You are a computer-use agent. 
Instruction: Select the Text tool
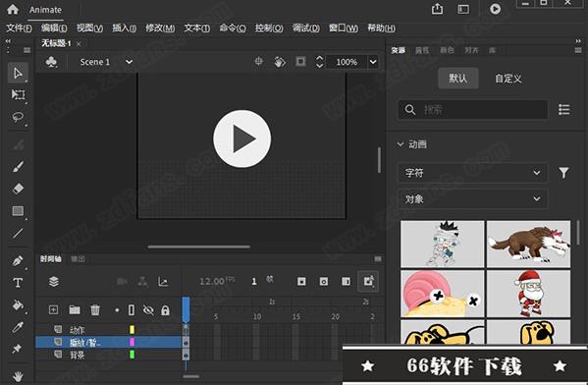click(18, 283)
